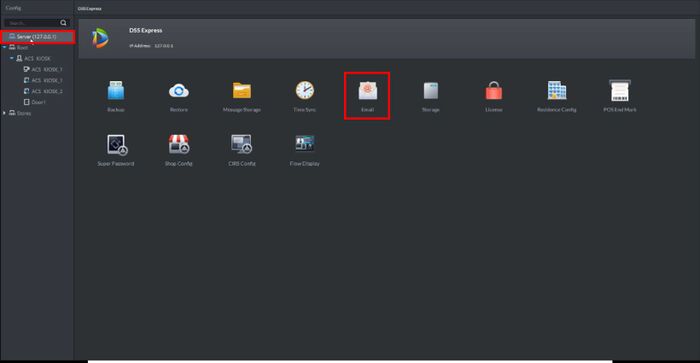The height and width of the screenshot is (363, 700).
Task: Click into the device search field
Action: tap(32, 23)
